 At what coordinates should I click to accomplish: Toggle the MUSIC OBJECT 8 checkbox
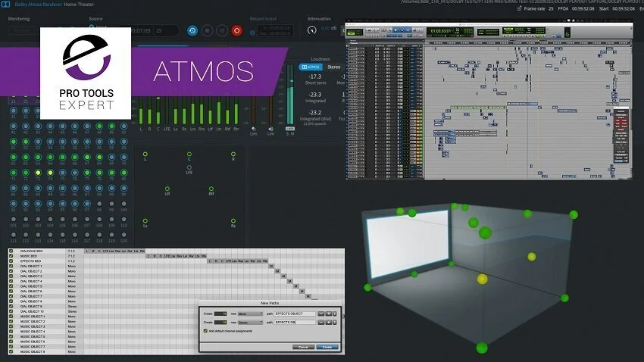tap(11, 351)
